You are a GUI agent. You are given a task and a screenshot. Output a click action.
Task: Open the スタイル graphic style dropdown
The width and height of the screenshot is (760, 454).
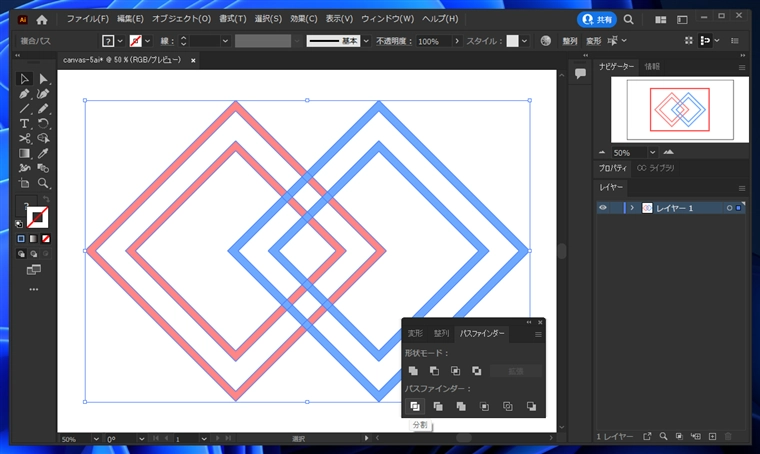(524, 41)
